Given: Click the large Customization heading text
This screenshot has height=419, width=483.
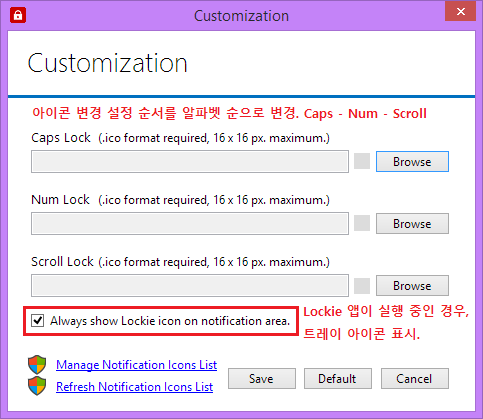Looking at the screenshot, I should (x=107, y=63).
